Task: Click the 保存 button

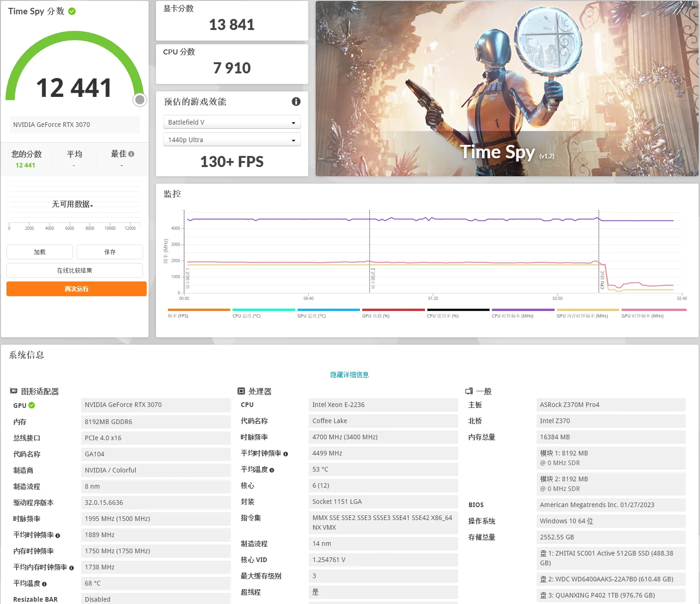Action: click(x=110, y=252)
